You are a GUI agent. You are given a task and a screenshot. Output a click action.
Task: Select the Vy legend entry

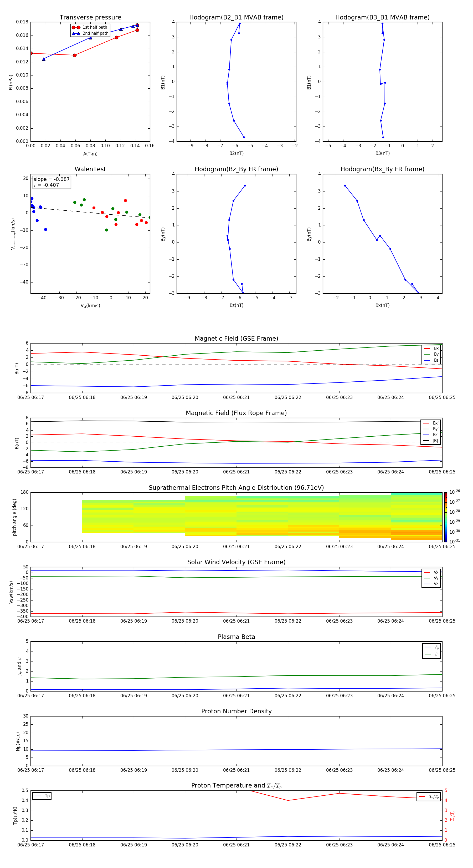pyautogui.click(x=431, y=578)
